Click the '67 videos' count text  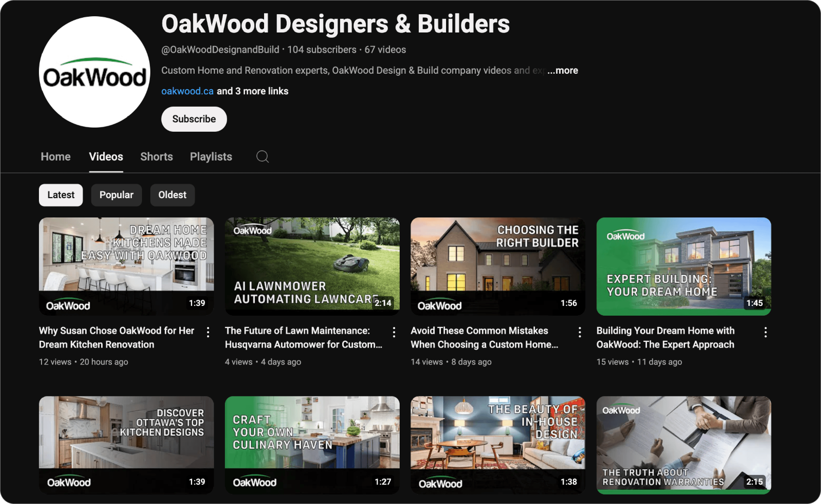click(x=385, y=50)
